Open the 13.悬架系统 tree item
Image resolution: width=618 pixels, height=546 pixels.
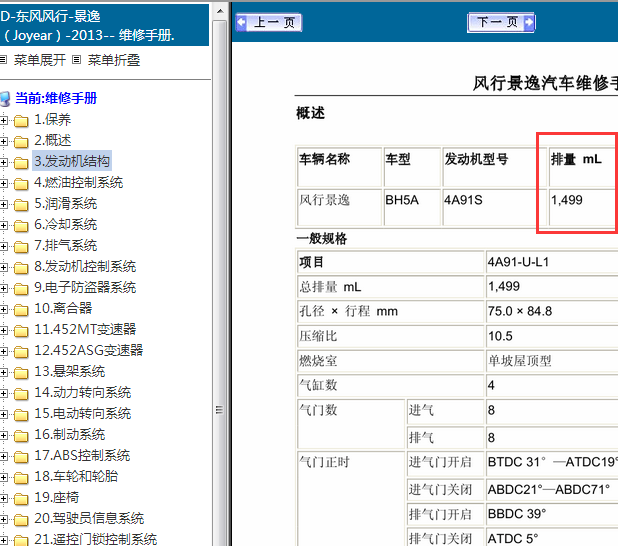click(x=70, y=371)
